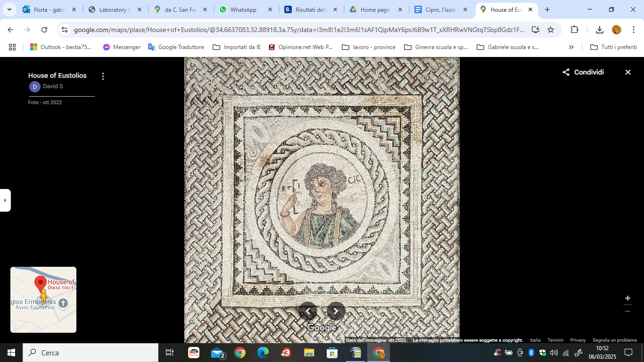Open the minimap thumbnail of House of Eustolios

(x=43, y=300)
